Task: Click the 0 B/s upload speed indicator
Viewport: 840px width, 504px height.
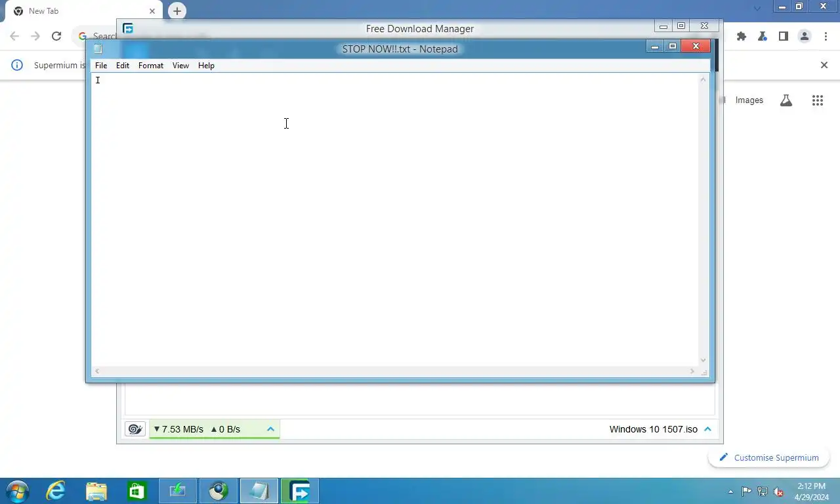Action: (225, 429)
